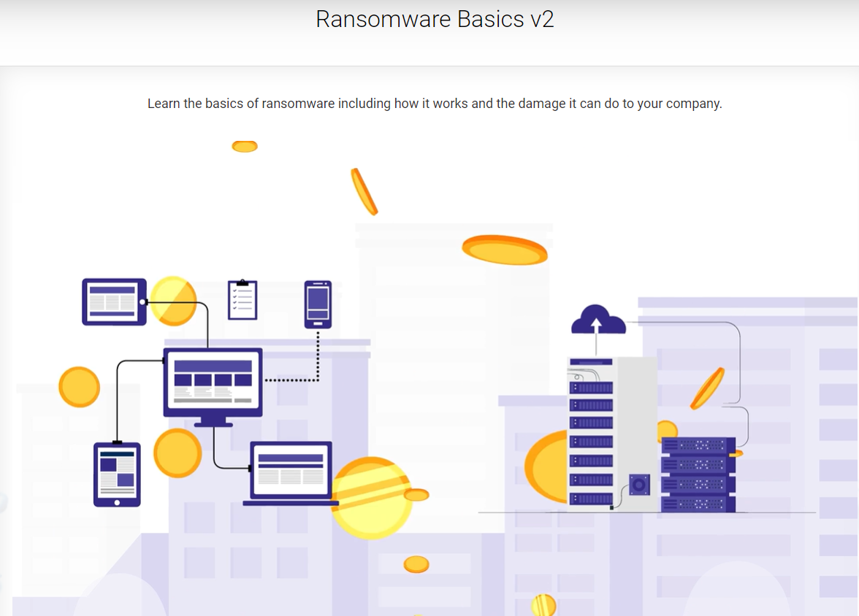
Task: Click the Ransomware Basics v2 title
Action: [435, 19]
